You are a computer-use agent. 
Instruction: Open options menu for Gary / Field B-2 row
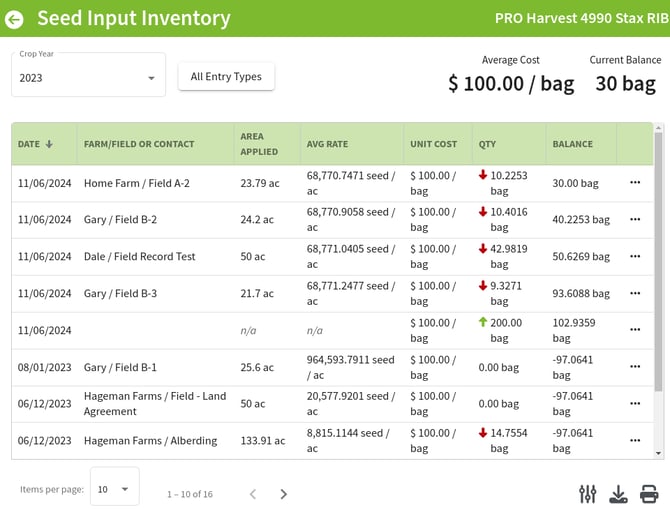coord(634,220)
